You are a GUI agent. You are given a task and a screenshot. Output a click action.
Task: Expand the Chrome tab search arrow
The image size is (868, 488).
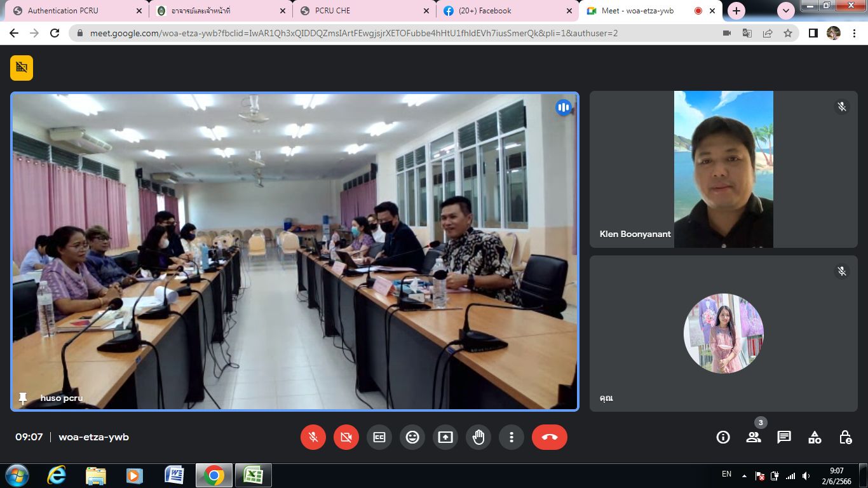point(786,11)
